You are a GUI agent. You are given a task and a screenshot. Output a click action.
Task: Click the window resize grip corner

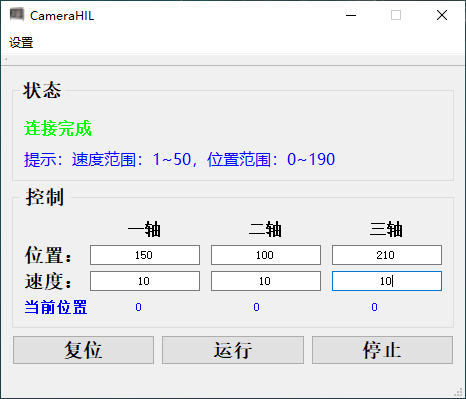point(459,393)
